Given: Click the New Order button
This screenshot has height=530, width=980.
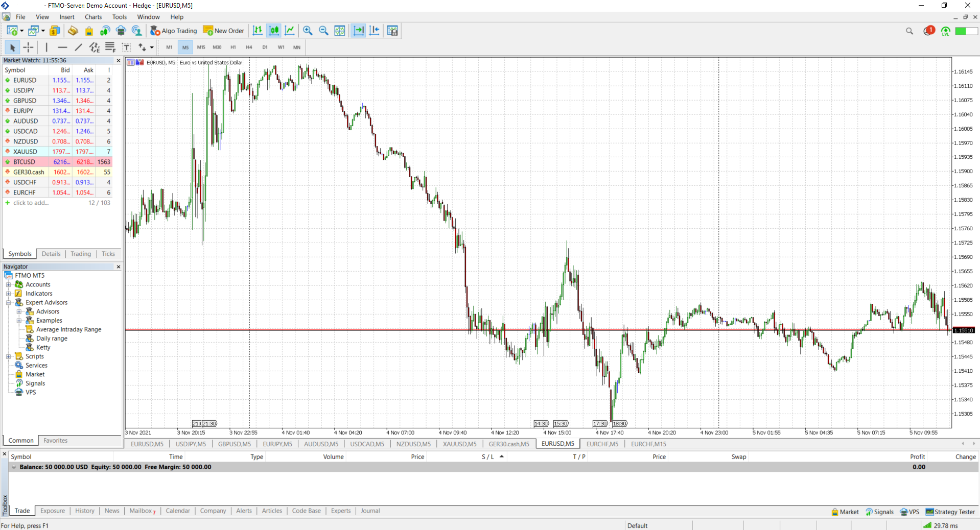Looking at the screenshot, I should 224,31.
